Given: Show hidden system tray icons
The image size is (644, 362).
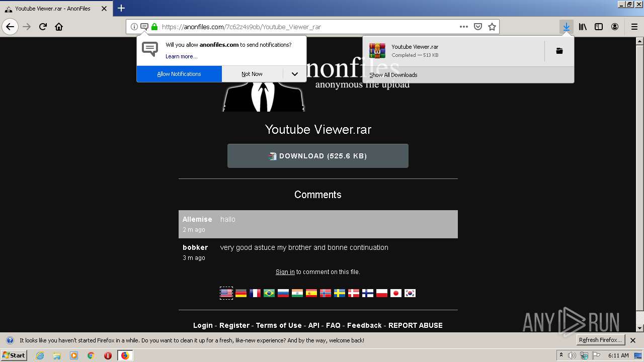Looking at the screenshot, I should [x=561, y=355].
